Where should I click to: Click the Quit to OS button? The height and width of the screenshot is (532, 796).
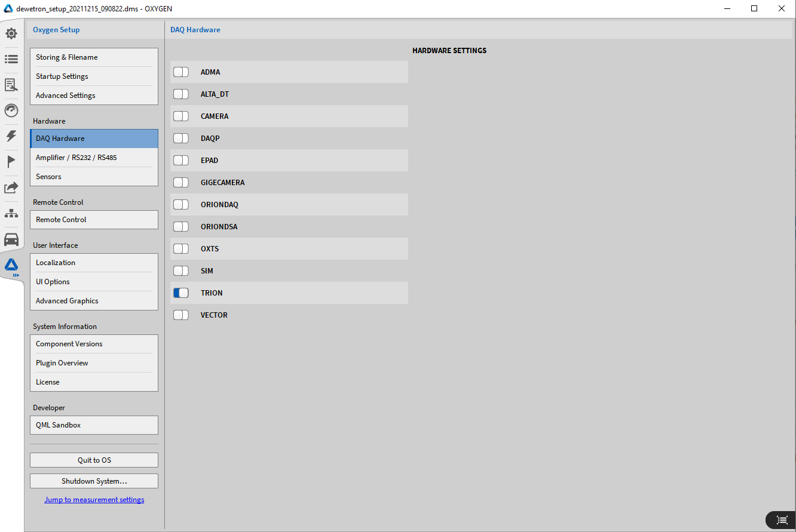94,460
